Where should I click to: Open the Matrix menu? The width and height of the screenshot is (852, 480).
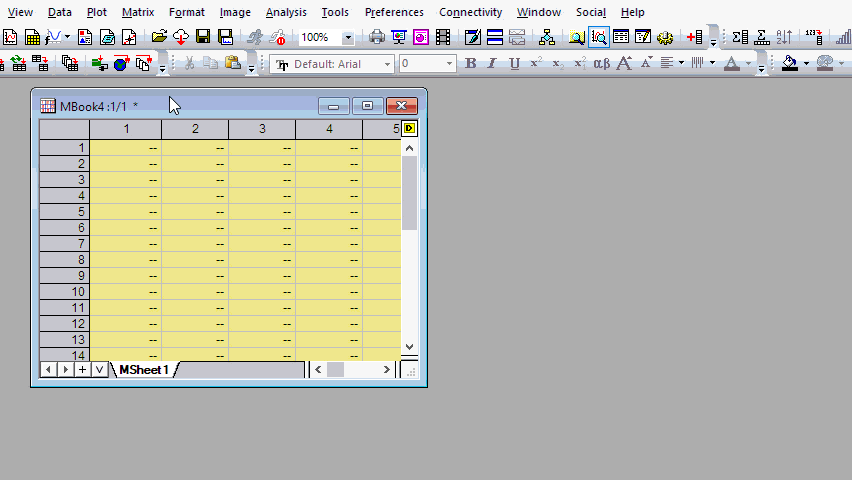137,12
